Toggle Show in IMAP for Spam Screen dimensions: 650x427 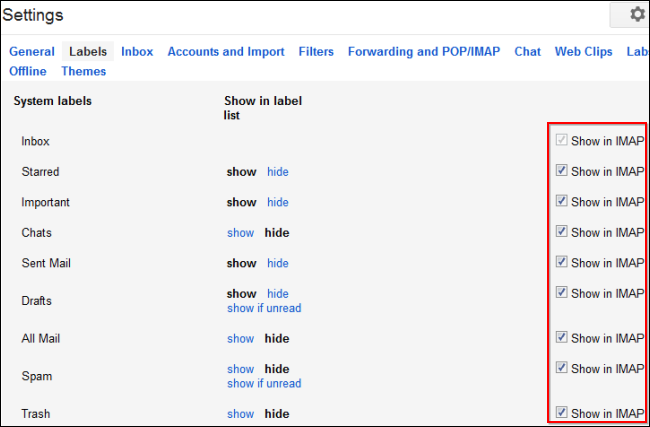pyautogui.click(x=562, y=368)
